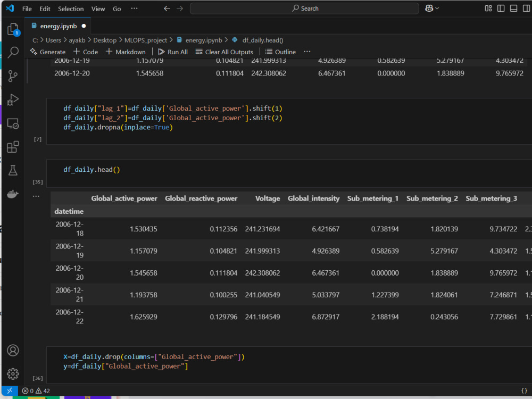Screen dimensions: 532x399
Task: Click the Sub_metering_3 column header
Action: [491, 198]
